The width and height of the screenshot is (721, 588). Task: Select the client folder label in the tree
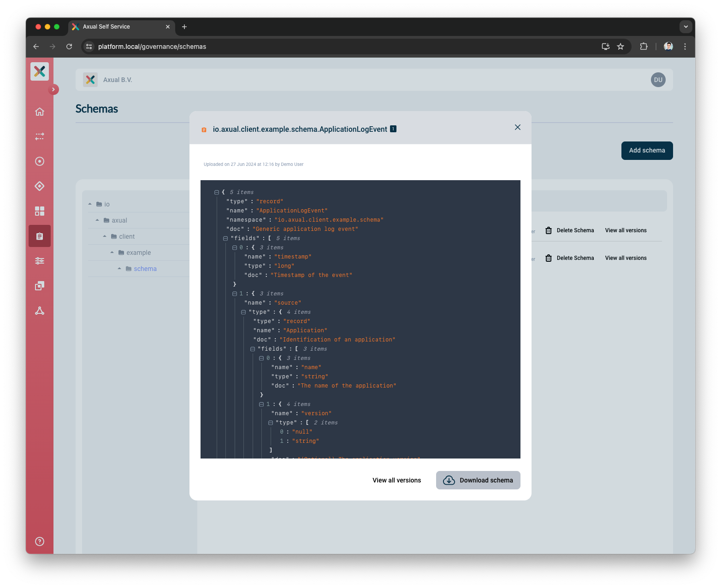click(x=127, y=236)
